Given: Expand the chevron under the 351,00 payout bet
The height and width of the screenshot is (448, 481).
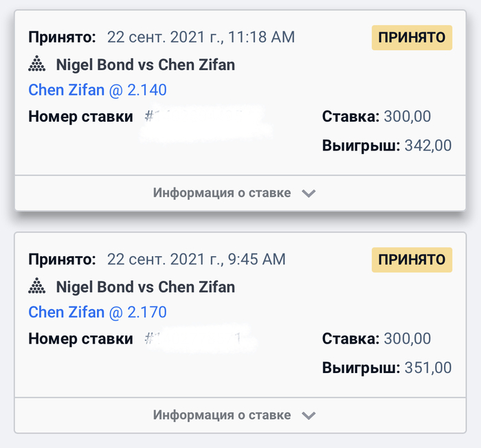Looking at the screenshot, I should tap(309, 416).
